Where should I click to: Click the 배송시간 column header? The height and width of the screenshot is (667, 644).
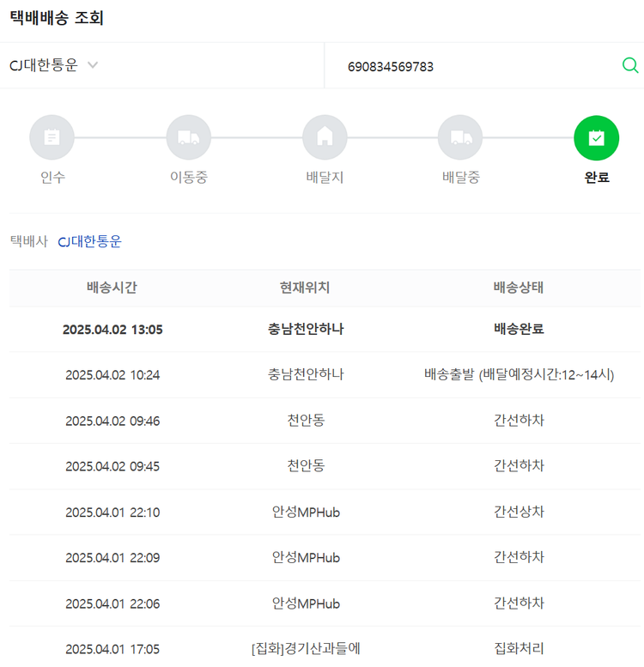click(x=112, y=288)
